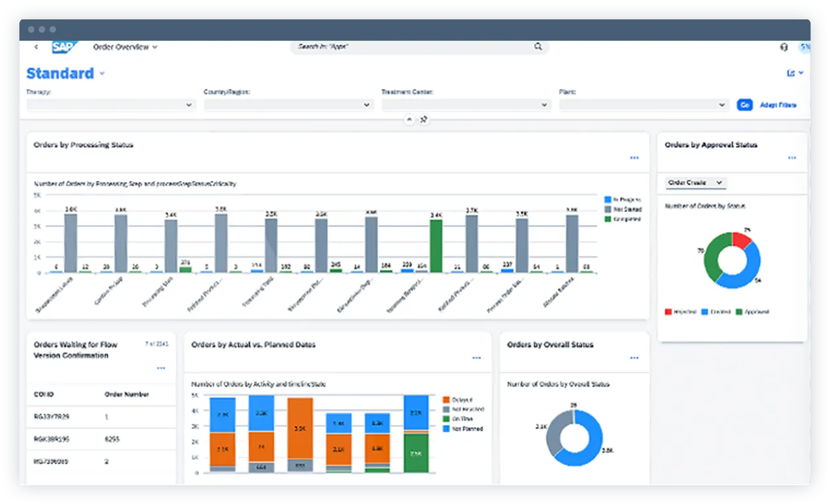This screenshot has width=830, height=504.
Task: Open the Orders by Approval Status overflow menu
Action: [793, 158]
